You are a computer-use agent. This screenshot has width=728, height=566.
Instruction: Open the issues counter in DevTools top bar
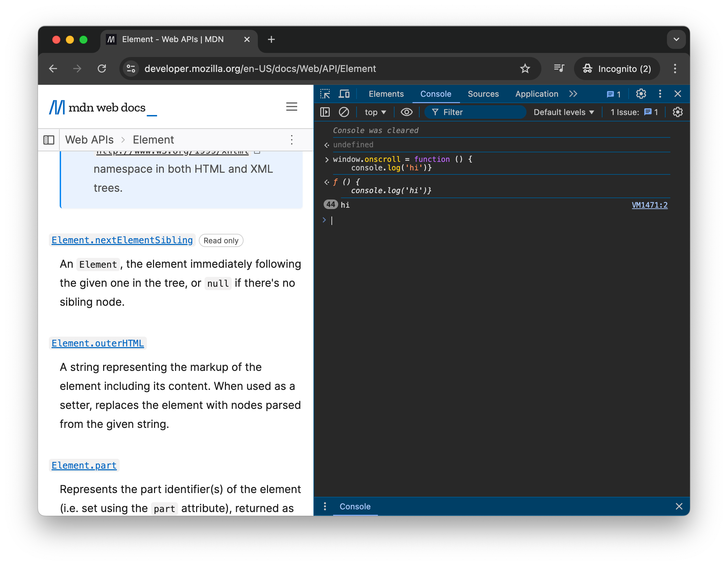[614, 94]
